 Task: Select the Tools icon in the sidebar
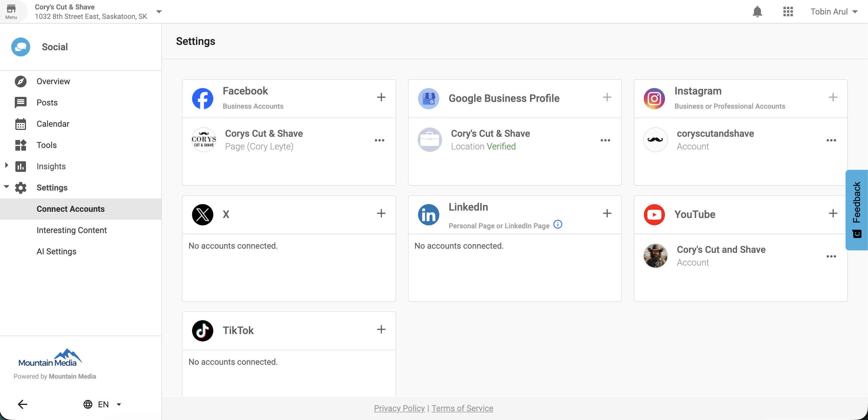[21, 145]
